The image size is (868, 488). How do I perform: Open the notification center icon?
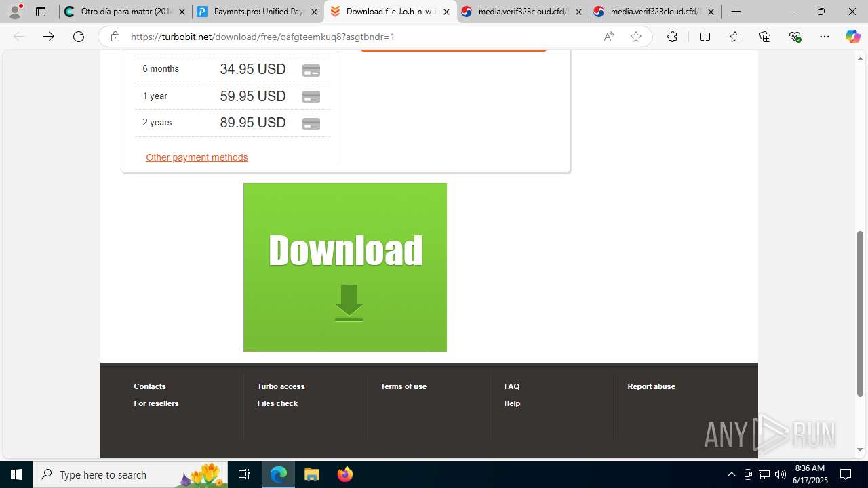846,474
